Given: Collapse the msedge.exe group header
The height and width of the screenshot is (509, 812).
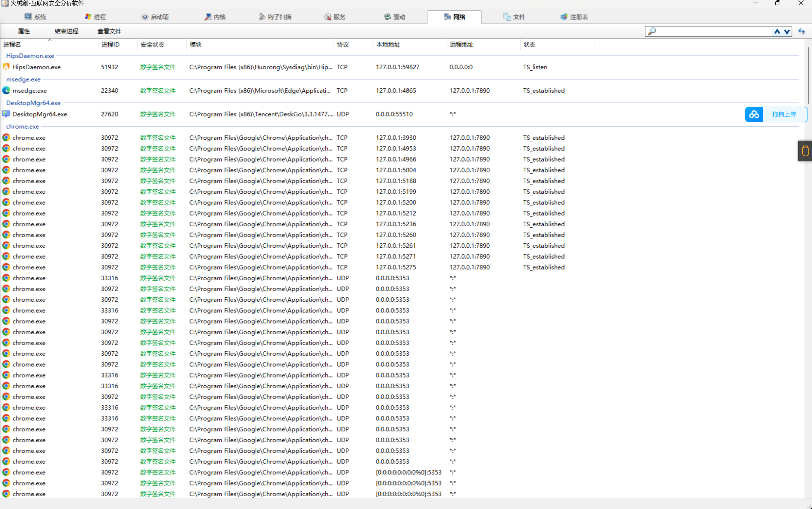Looking at the screenshot, I should pyautogui.click(x=23, y=79).
